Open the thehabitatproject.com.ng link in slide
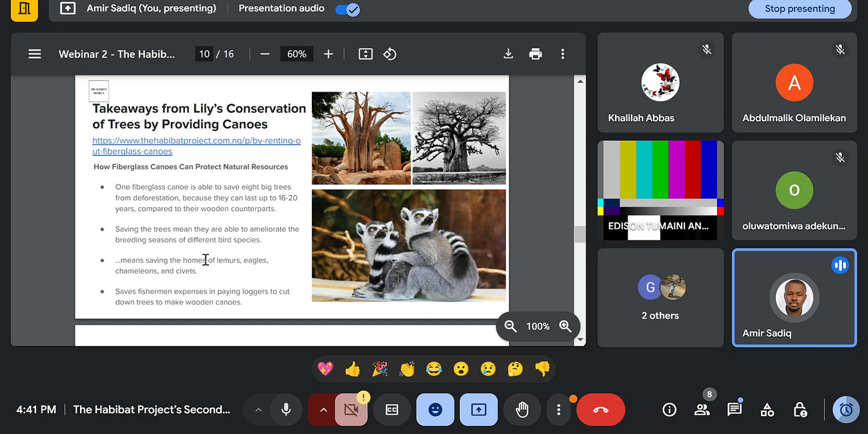Screen dimensions: 868x434 (x=196, y=146)
